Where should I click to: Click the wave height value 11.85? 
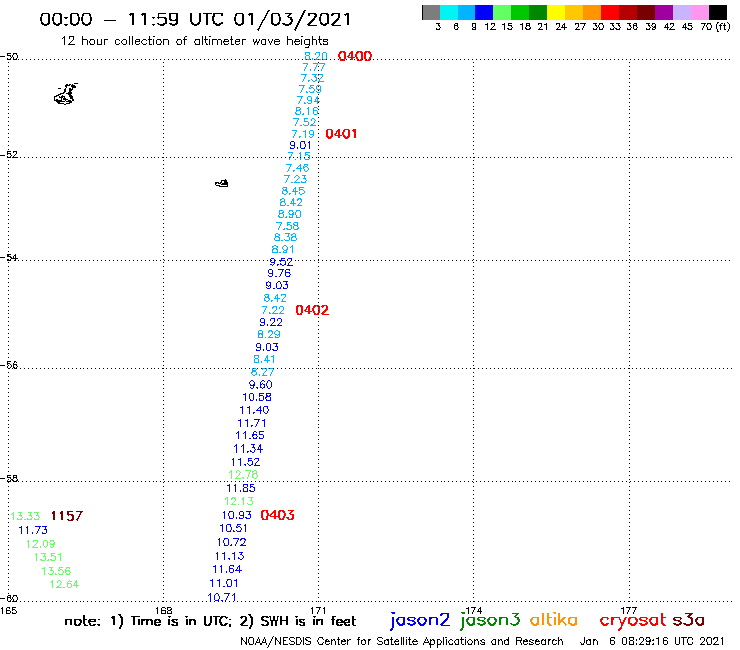pyautogui.click(x=241, y=488)
